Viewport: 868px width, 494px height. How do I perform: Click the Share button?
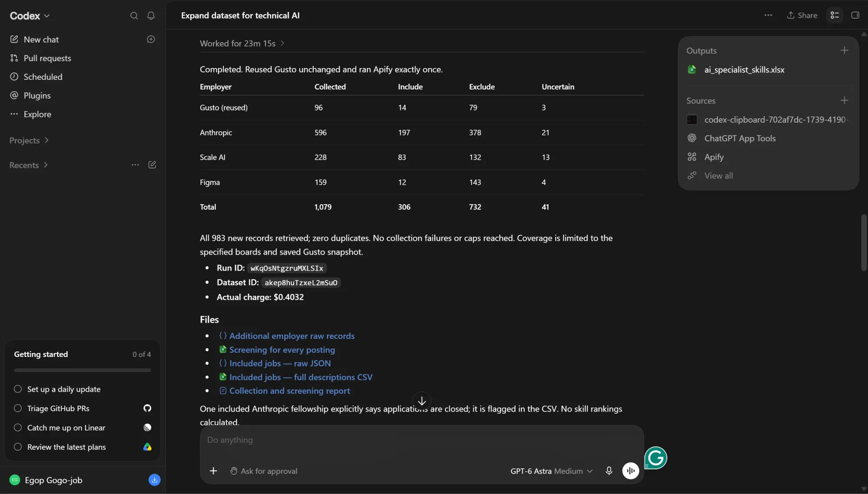[x=802, y=15]
